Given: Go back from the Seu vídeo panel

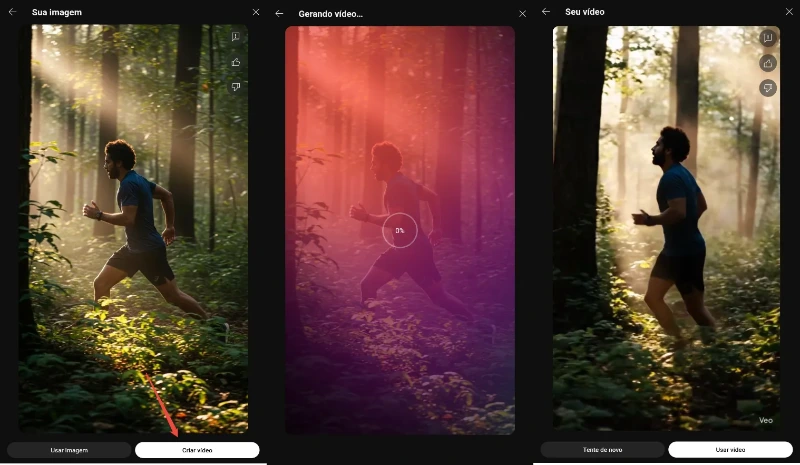Looking at the screenshot, I should 546,11.
